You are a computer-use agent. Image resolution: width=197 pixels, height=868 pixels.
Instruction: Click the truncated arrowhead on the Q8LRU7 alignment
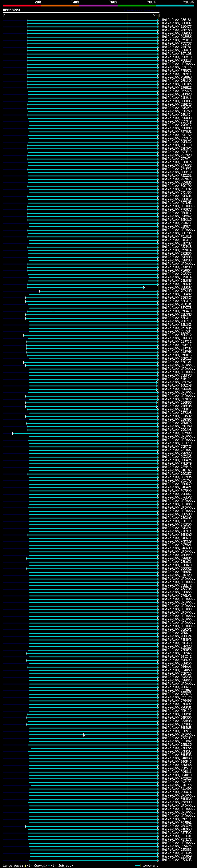[144, 287]
